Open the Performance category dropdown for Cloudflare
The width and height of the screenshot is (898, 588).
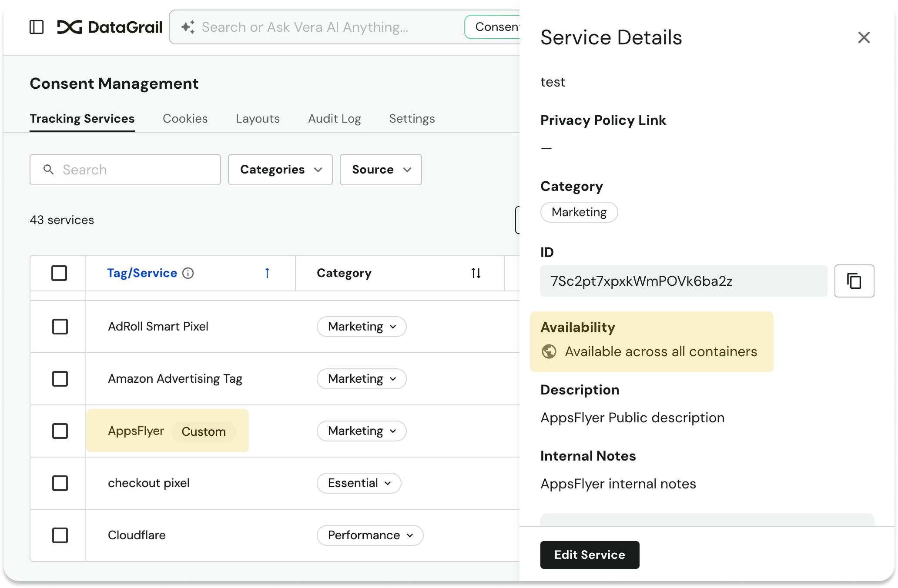point(370,535)
